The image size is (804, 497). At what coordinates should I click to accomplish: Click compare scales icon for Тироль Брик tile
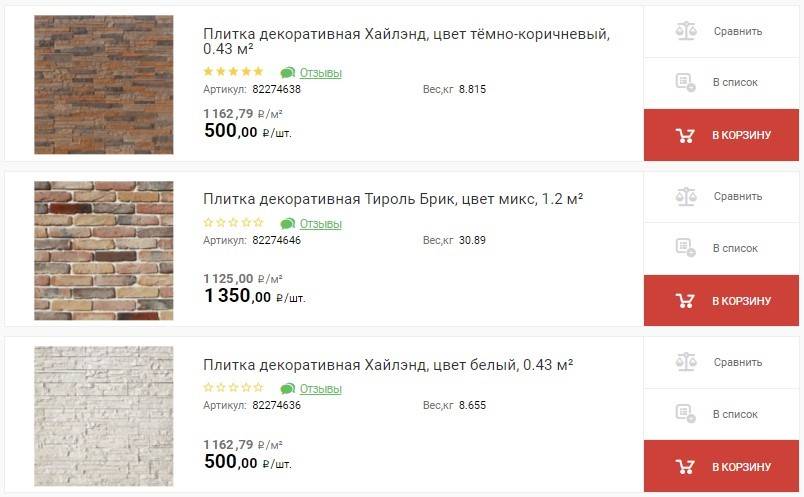tap(685, 197)
